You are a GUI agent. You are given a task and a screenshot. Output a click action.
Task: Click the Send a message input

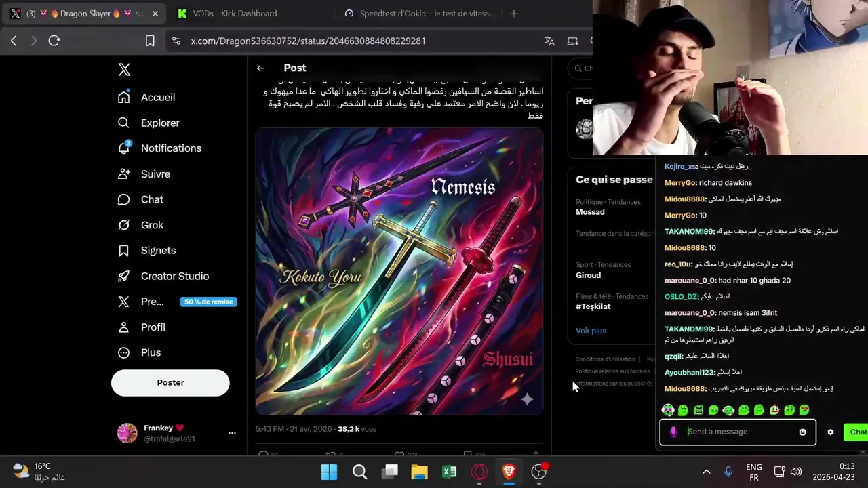[738, 432]
